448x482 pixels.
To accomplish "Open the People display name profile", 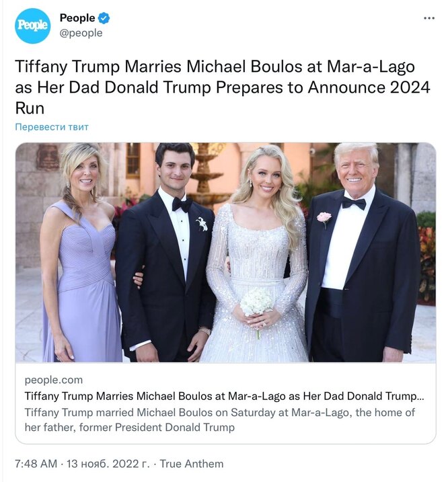I will 77,18.
